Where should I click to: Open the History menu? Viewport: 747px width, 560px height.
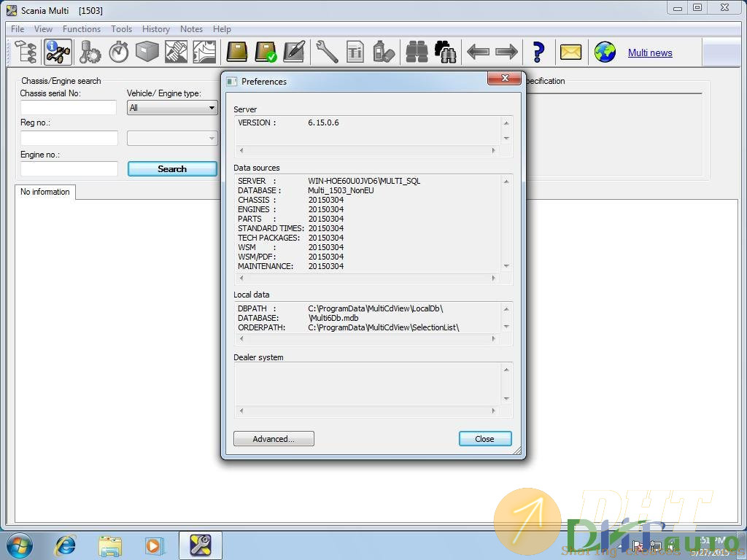pyautogui.click(x=156, y=29)
